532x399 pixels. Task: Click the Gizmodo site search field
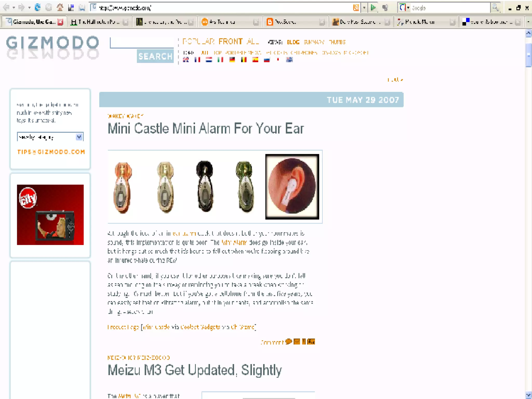tap(142, 43)
